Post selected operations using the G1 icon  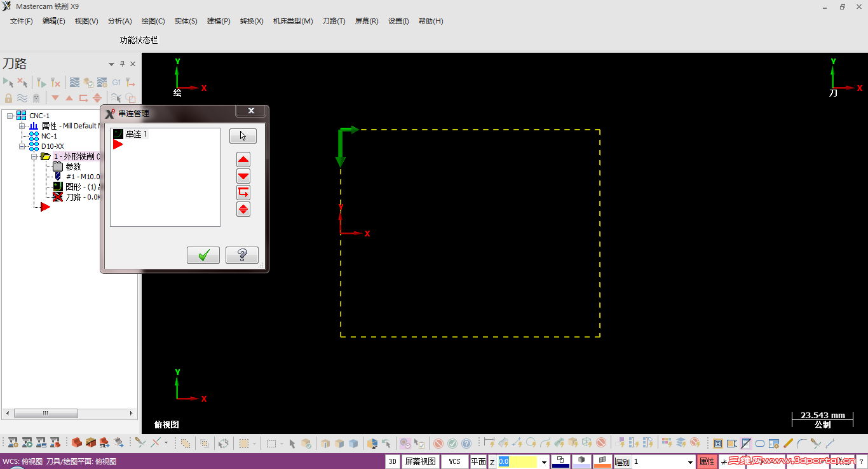(x=116, y=83)
